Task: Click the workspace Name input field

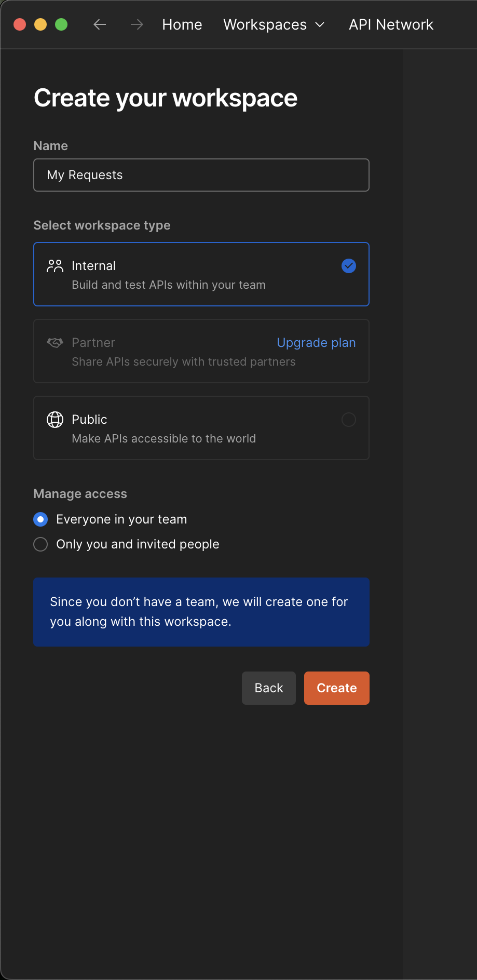Action: (x=201, y=175)
